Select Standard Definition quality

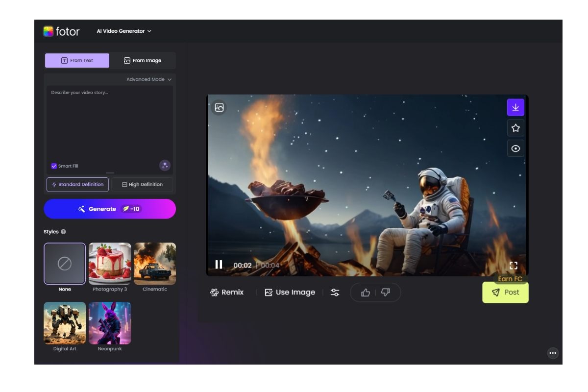pyautogui.click(x=77, y=184)
